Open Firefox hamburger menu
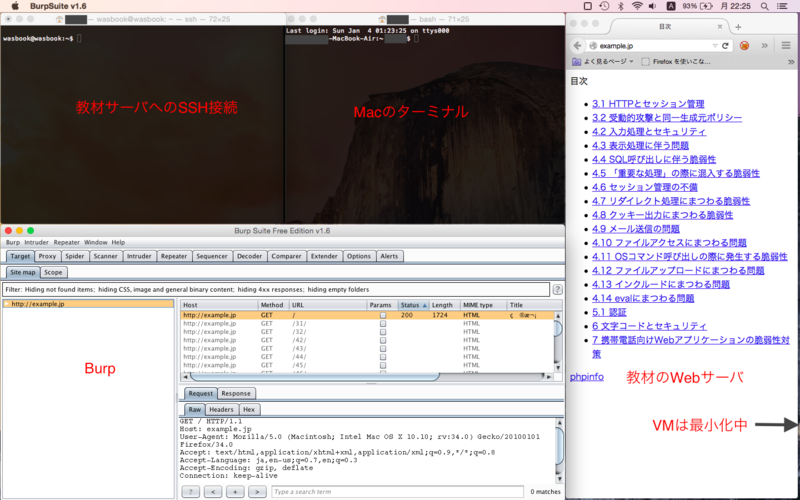The width and height of the screenshot is (800, 500). pyautogui.click(x=786, y=46)
